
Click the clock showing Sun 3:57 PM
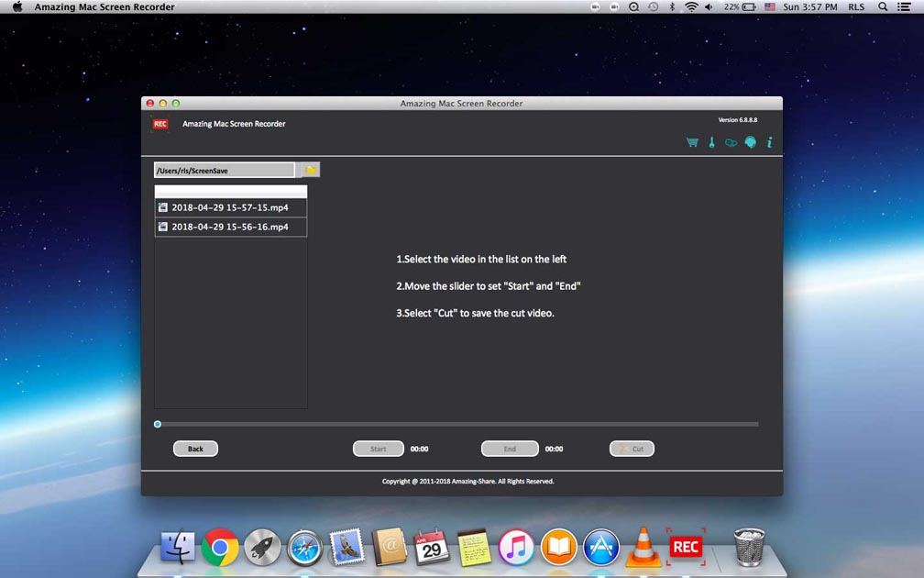pos(809,7)
